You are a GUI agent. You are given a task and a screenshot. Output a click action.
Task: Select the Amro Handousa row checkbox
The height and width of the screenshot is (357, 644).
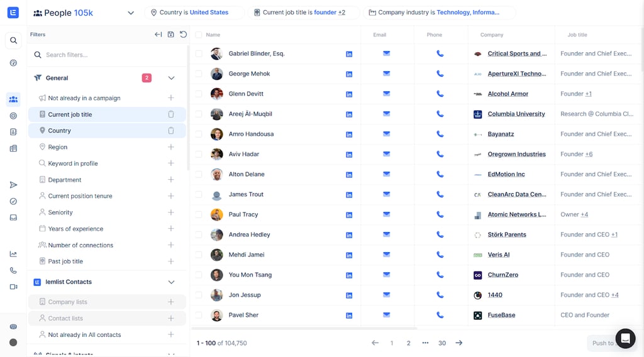coord(199,134)
